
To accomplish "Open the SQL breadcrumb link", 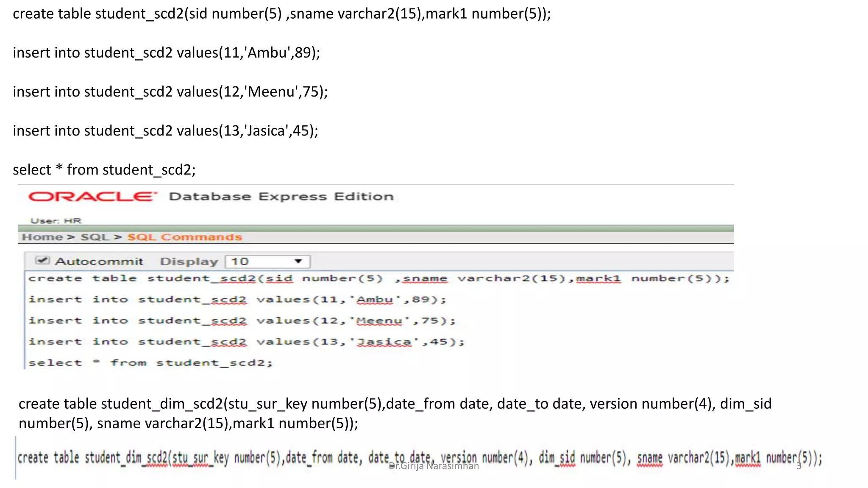I will pyautogui.click(x=95, y=237).
